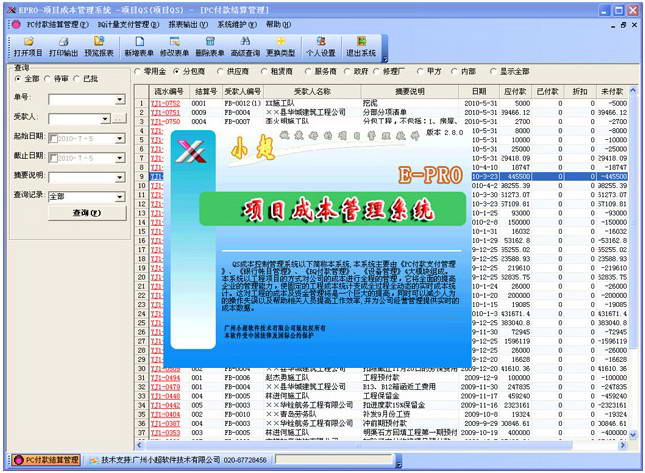This screenshot has height=473, width=645.
Task: Select the 供应商 supplier radio option
Action: click(220, 71)
